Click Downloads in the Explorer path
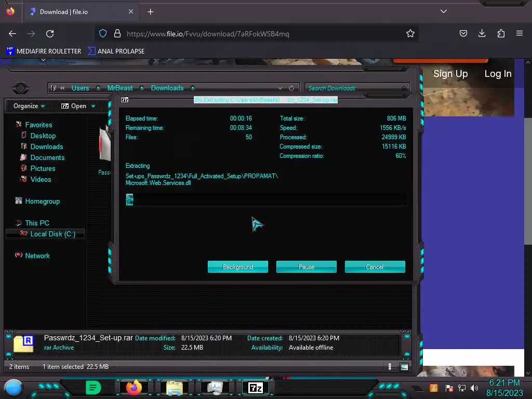This screenshot has height=399, width=532. [167, 88]
